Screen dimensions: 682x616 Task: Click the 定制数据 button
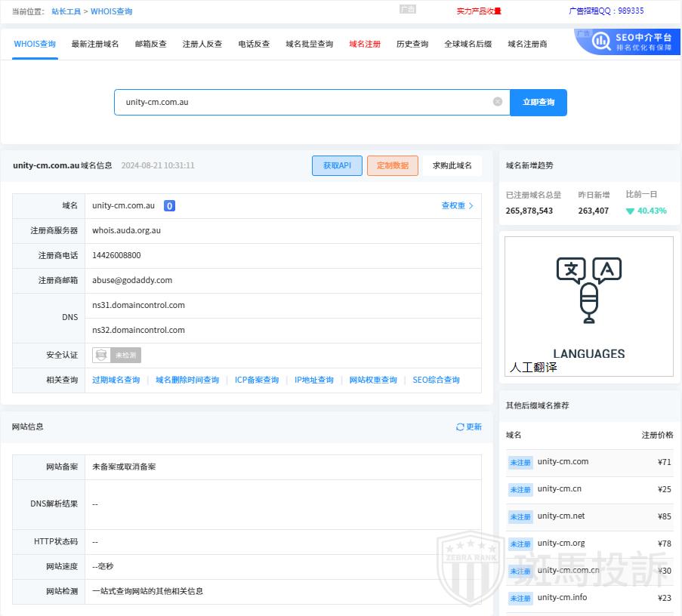click(x=392, y=165)
